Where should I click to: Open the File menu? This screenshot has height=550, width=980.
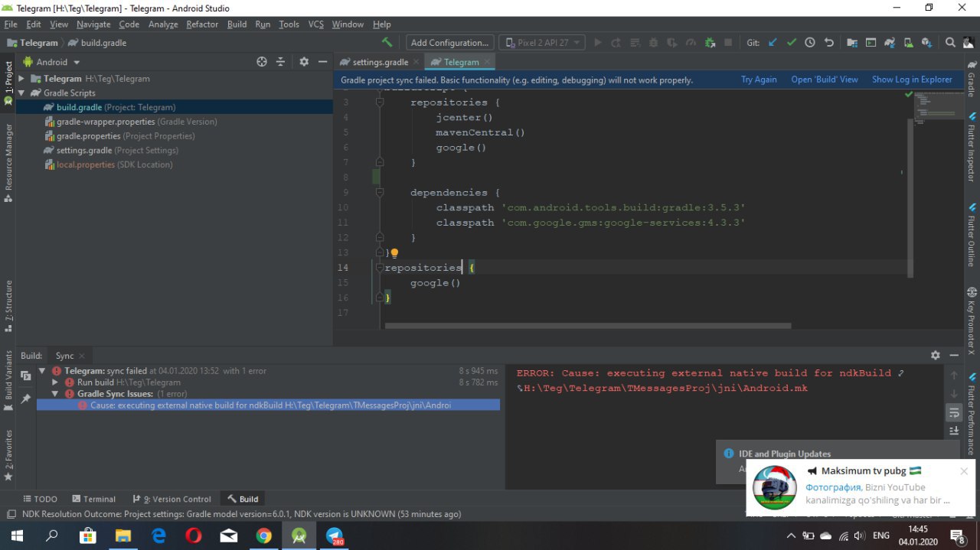coord(11,24)
